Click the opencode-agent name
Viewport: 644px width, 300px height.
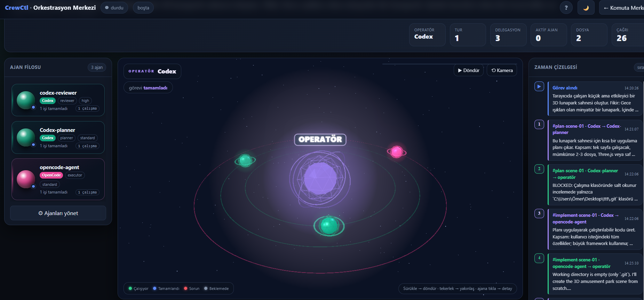59,167
